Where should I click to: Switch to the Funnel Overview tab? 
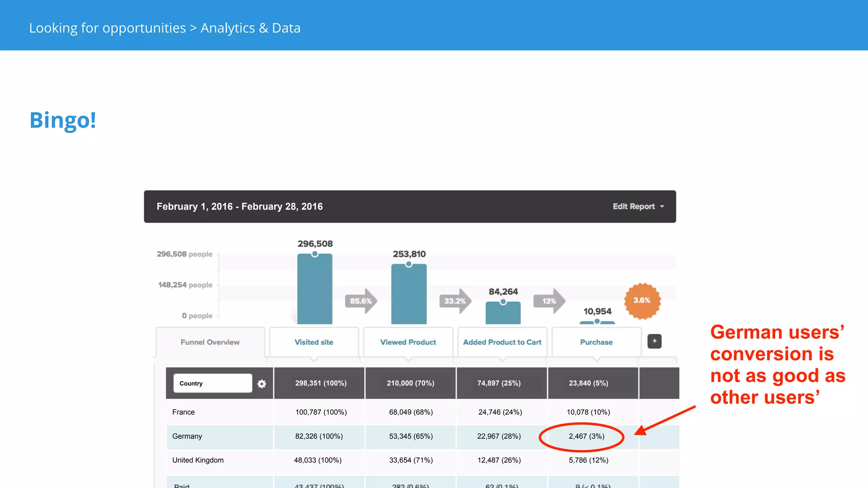click(210, 342)
